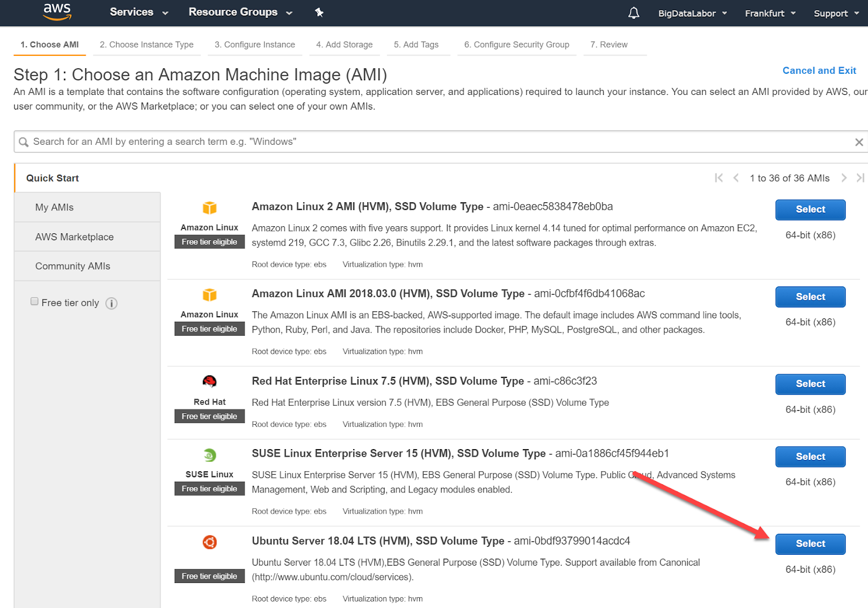
Task: Go to last page of AMIs
Action: tap(860, 178)
